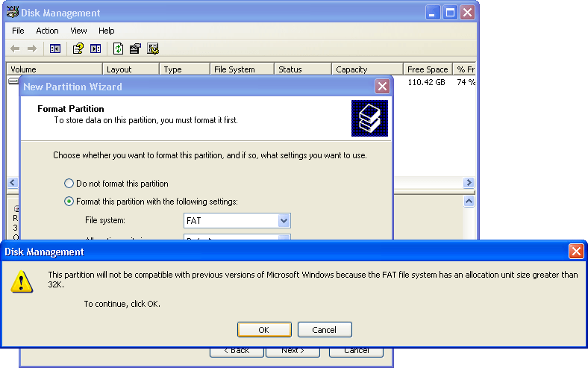Select 'Format this partition with the following settings'
This screenshot has height=368, width=588.
coord(151,202)
